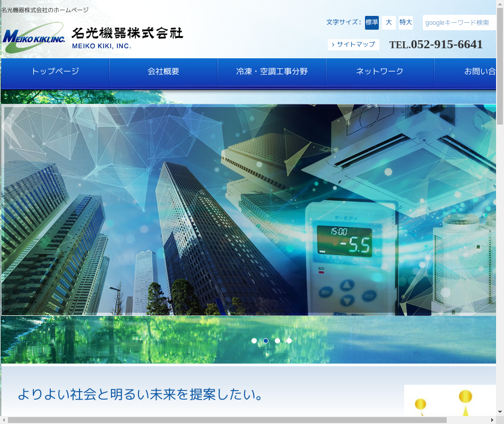Jump to the third slide dot
The width and height of the screenshot is (504, 424).
coord(277,341)
